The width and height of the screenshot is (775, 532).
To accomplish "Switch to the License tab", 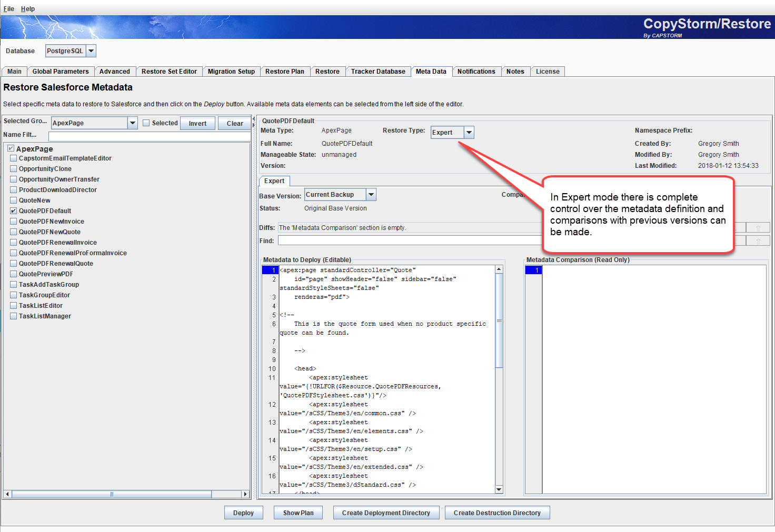I will tap(548, 72).
